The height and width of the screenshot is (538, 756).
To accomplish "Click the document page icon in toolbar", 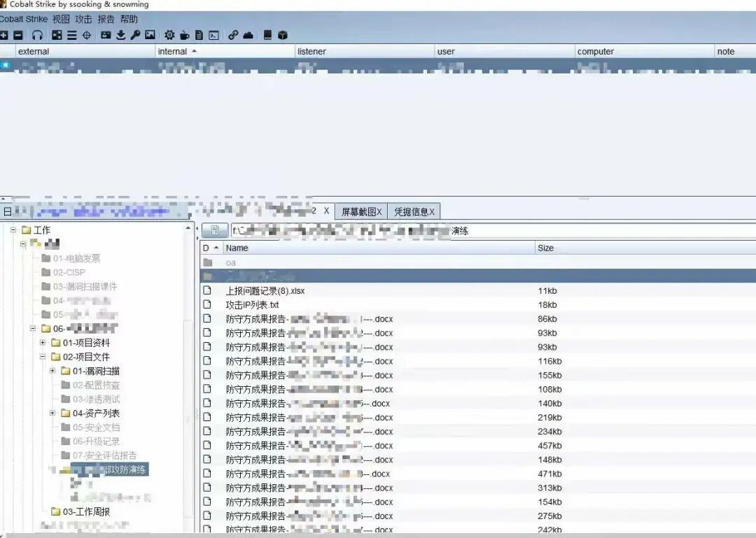I will tap(199, 35).
